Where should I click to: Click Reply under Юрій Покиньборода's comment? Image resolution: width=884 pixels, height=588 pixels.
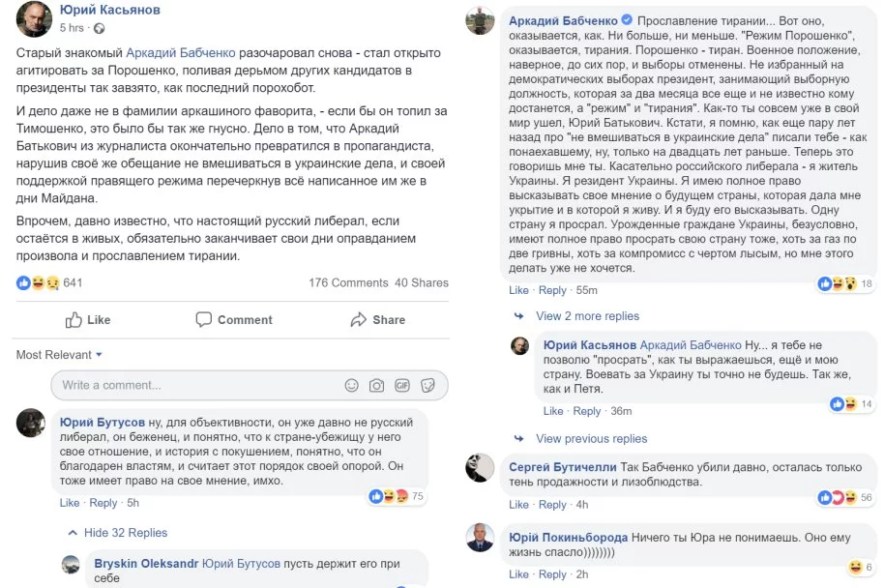click(552, 574)
